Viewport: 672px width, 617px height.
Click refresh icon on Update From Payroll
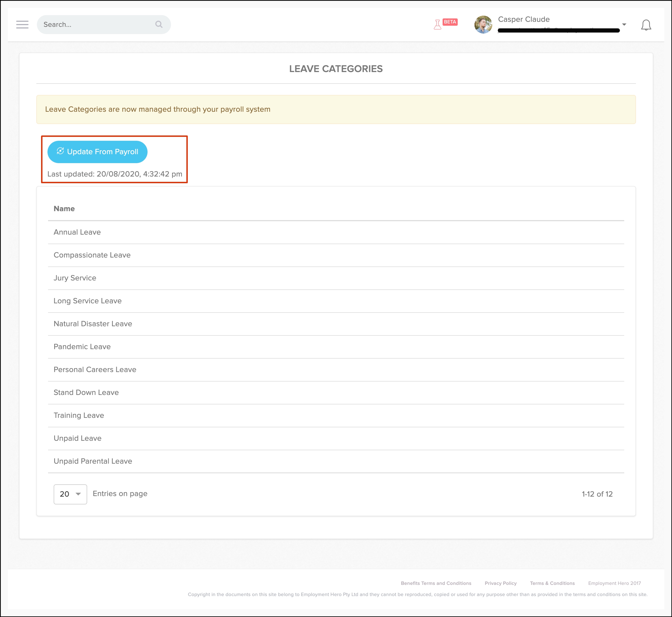(60, 151)
